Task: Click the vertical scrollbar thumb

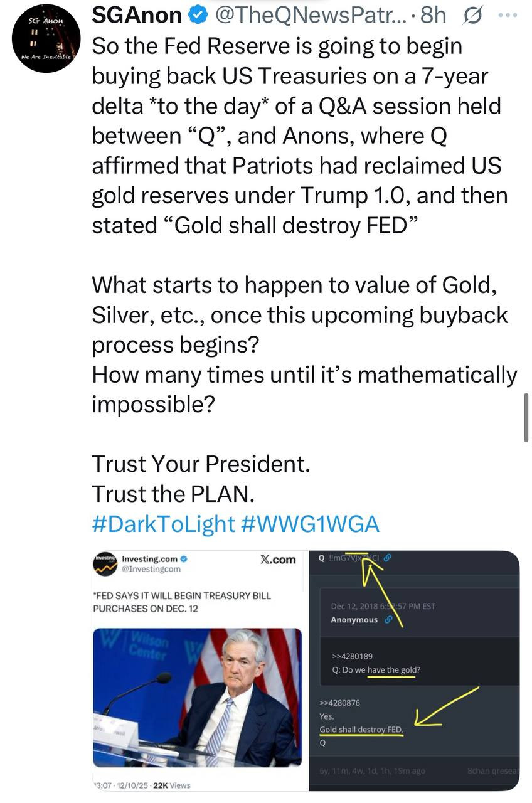Action: pos(526,417)
